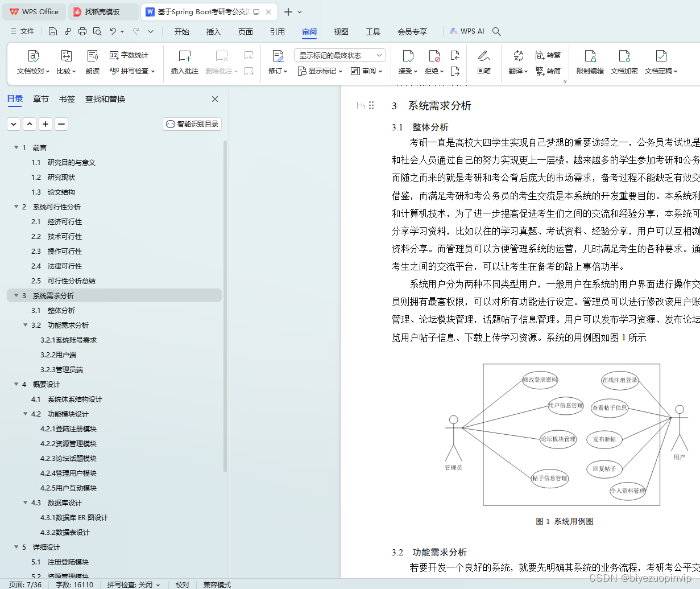The height and width of the screenshot is (589, 700).
Task: Click the down chevron in outline toolbar
Action: tap(14, 123)
